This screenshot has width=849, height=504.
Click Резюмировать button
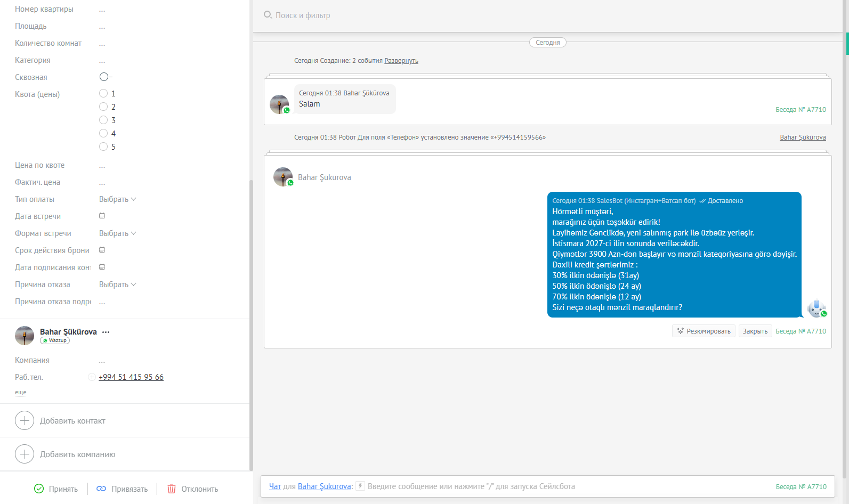(704, 331)
